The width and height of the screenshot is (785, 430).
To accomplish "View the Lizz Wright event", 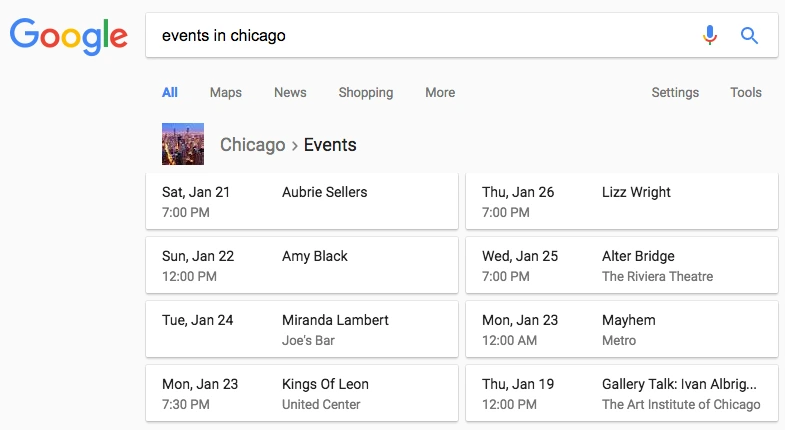I will [622, 202].
